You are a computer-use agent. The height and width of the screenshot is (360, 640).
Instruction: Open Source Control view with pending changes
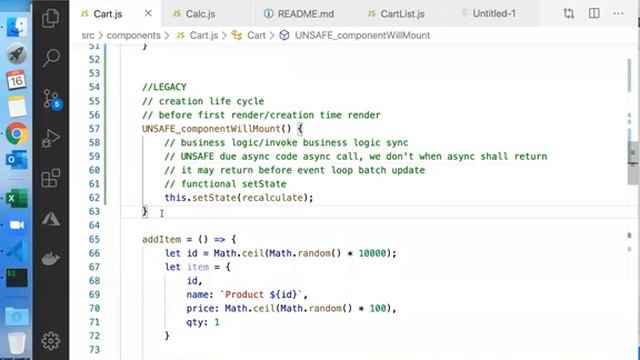point(51,99)
